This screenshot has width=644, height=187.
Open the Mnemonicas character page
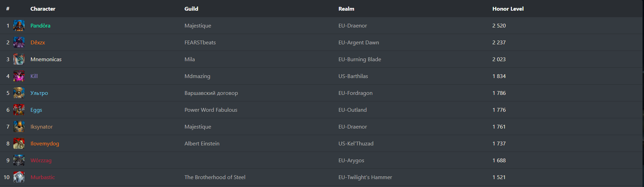[46, 59]
